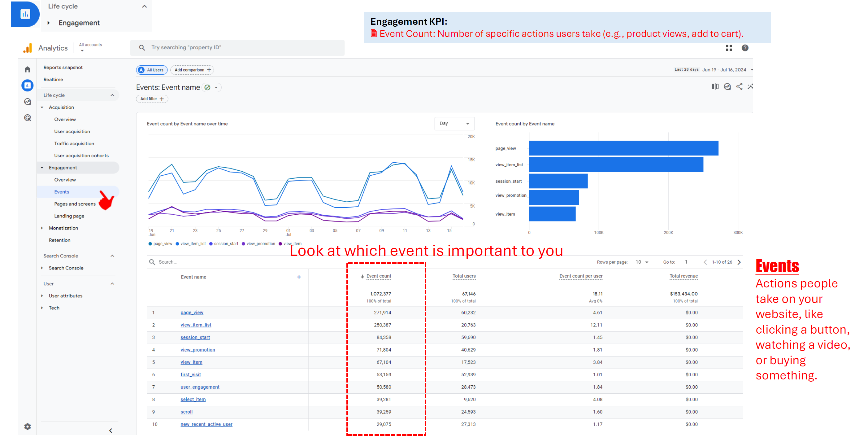Click the view_item_list event link
This screenshot has height=442, width=868.
coord(196,325)
